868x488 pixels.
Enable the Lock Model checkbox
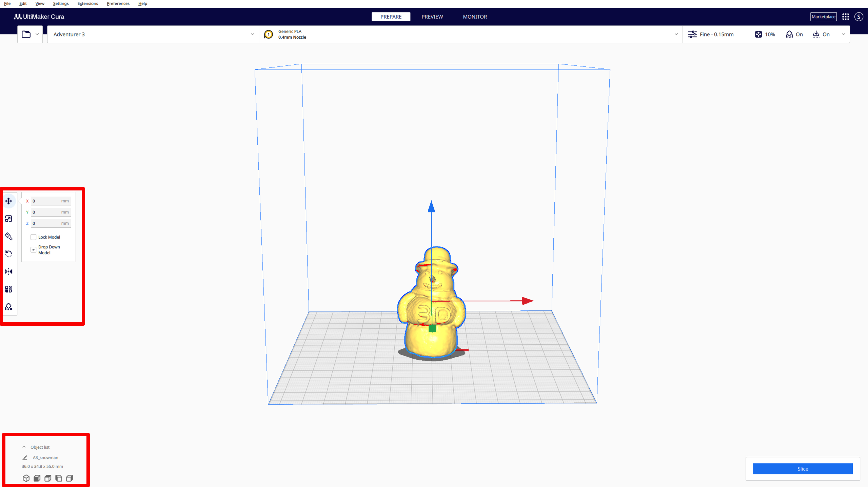click(x=33, y=237)
